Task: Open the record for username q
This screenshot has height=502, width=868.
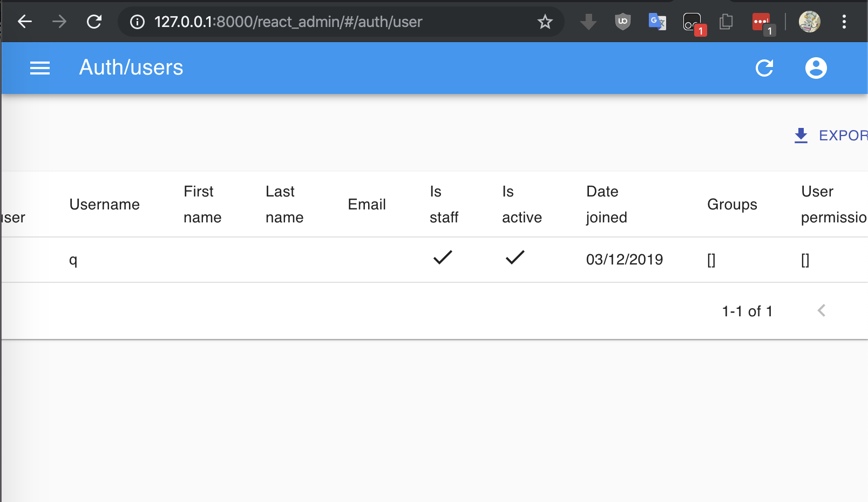Action: coord(74,260)
